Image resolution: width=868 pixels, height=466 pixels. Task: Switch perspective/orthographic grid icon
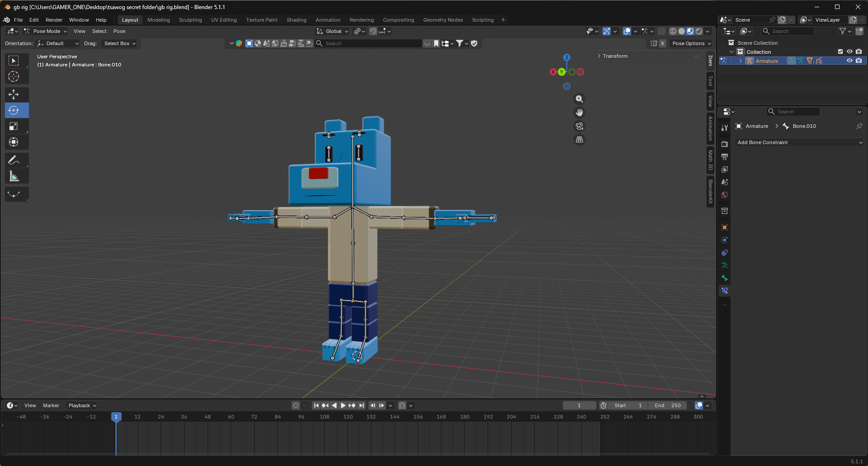click(x=579, y=140)
